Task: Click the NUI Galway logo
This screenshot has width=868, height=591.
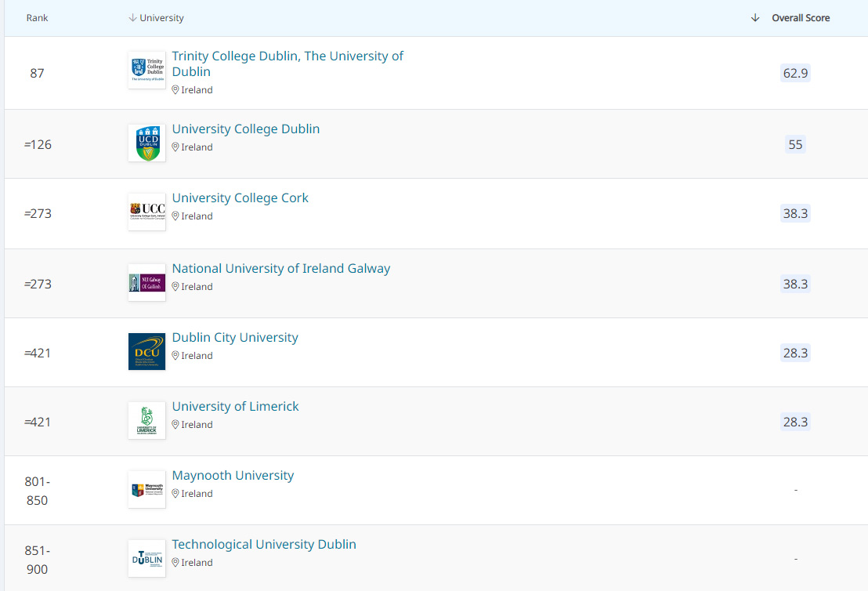Action: pos(146,282)
